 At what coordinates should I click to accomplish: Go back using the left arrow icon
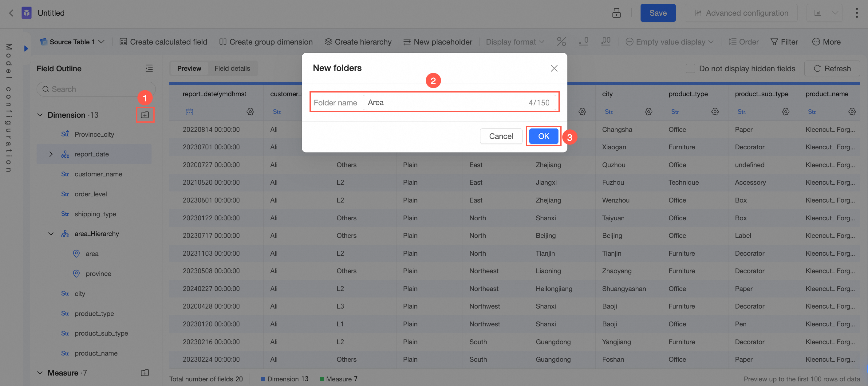[11, 13]
